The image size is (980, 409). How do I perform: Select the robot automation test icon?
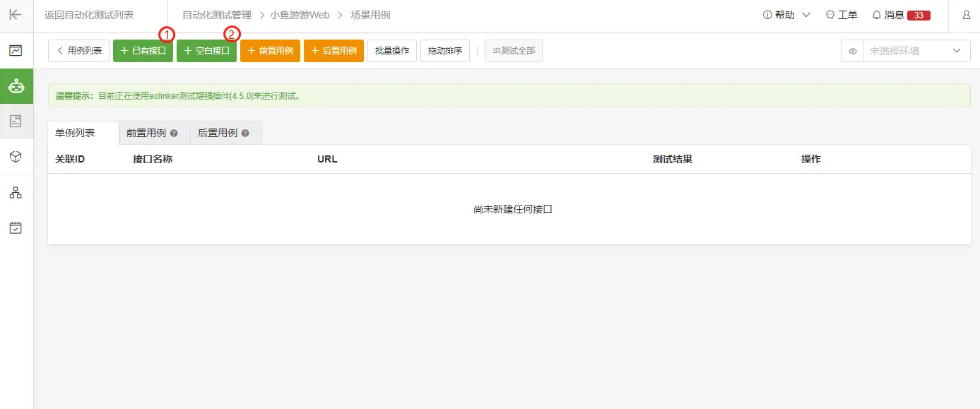16,86
